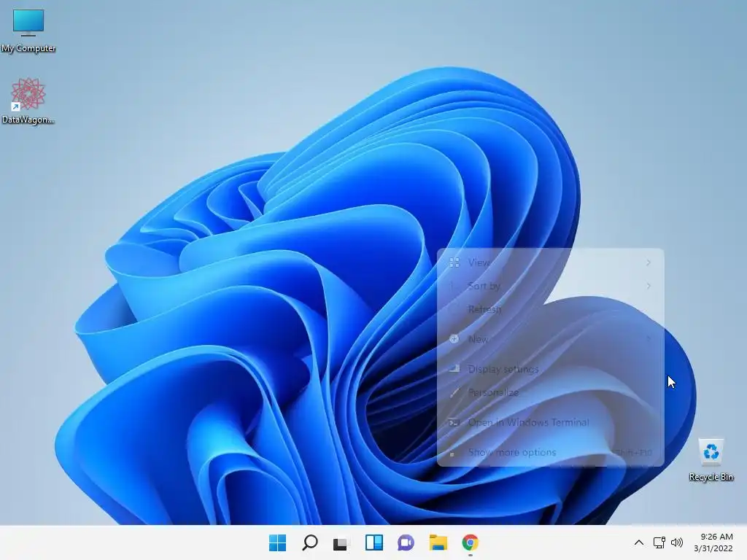Open taskbar Search
This screenshot has height=560, width=747.
pyautogui.click(x=309, y=542)
